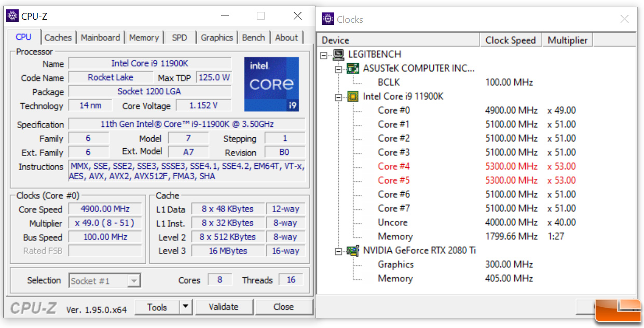Click the ASUSTeK motherboard icon
The width and height of the screenshot is (644, 328).
[x=353, y=68]
